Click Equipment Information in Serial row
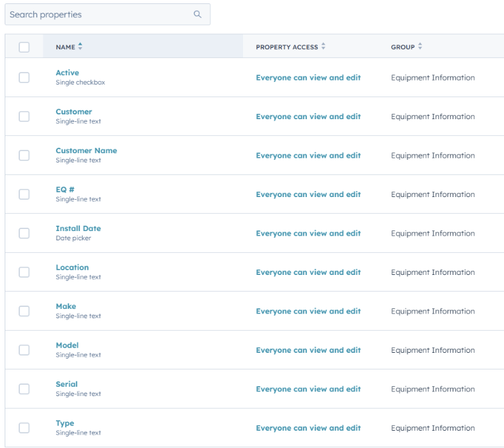The width and height of the screenshot is (504, 448). [x=433, y=389]
